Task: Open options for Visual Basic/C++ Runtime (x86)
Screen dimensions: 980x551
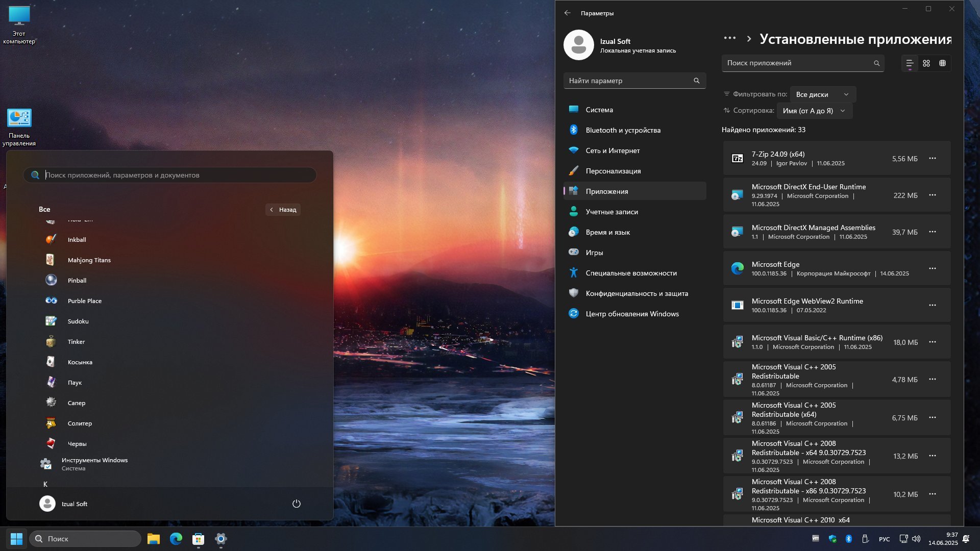Action: pos(932,342)
